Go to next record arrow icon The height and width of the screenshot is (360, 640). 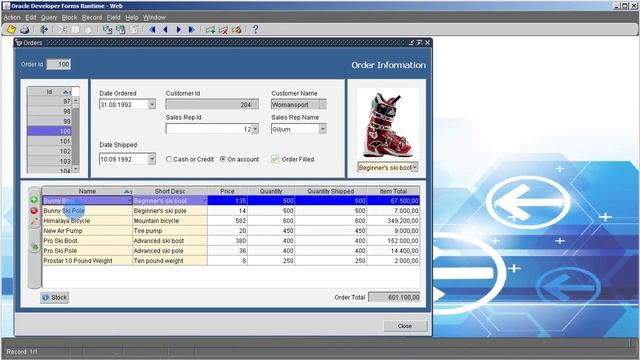pos(178,29)
